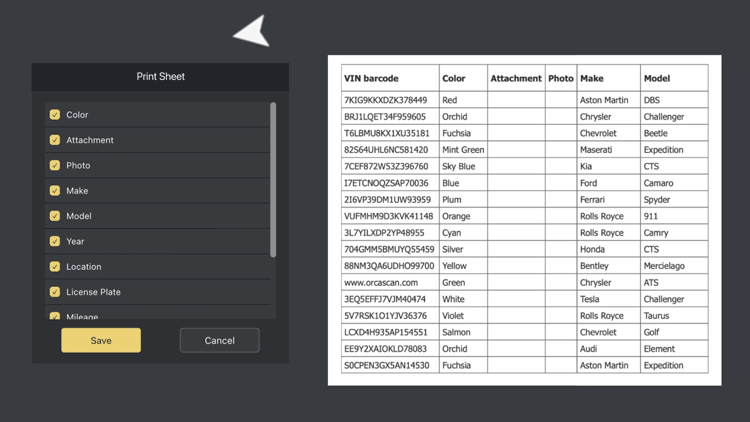The image size is (750, 422).
Task: Click the Yellow color cell
Action: click(x=463, y=266)
